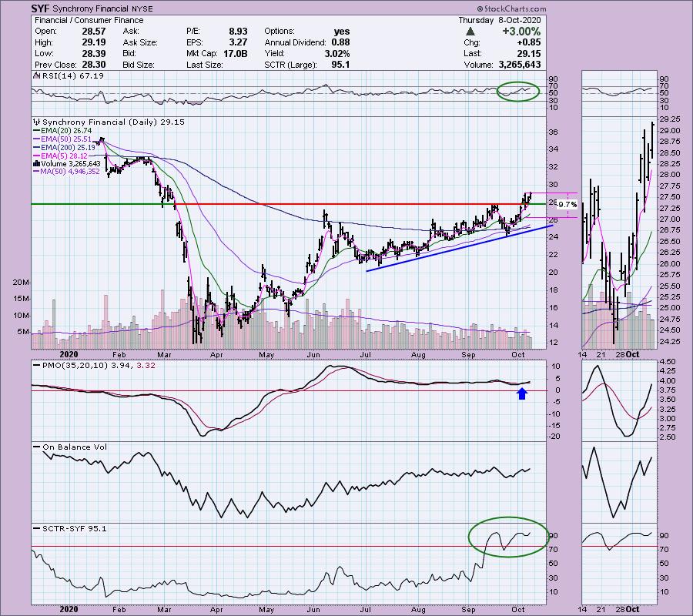Click the EMA(20) 26.74 legend entry

click(66, 130)
